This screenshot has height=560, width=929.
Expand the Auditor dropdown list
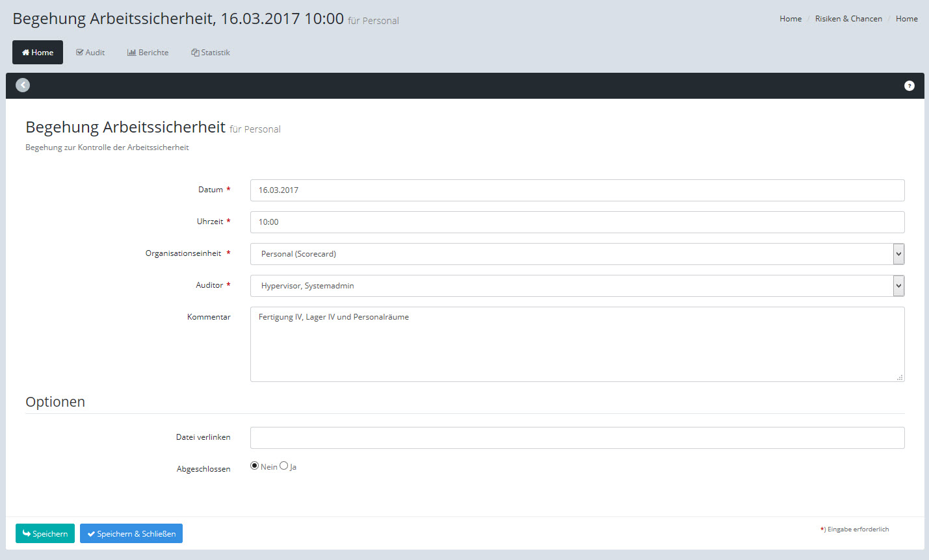click(898, 286)
